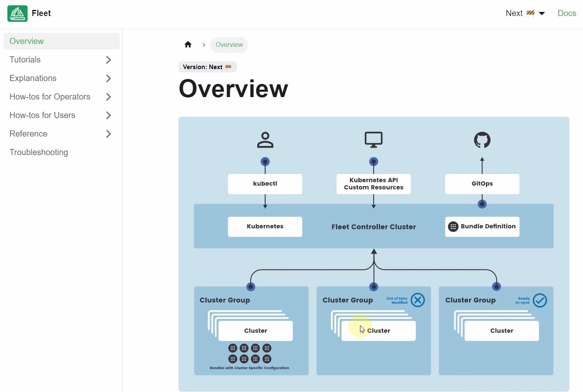Screen dimensions: 583x392
Task: Click the Overview page heading
Action: (233, 89)
